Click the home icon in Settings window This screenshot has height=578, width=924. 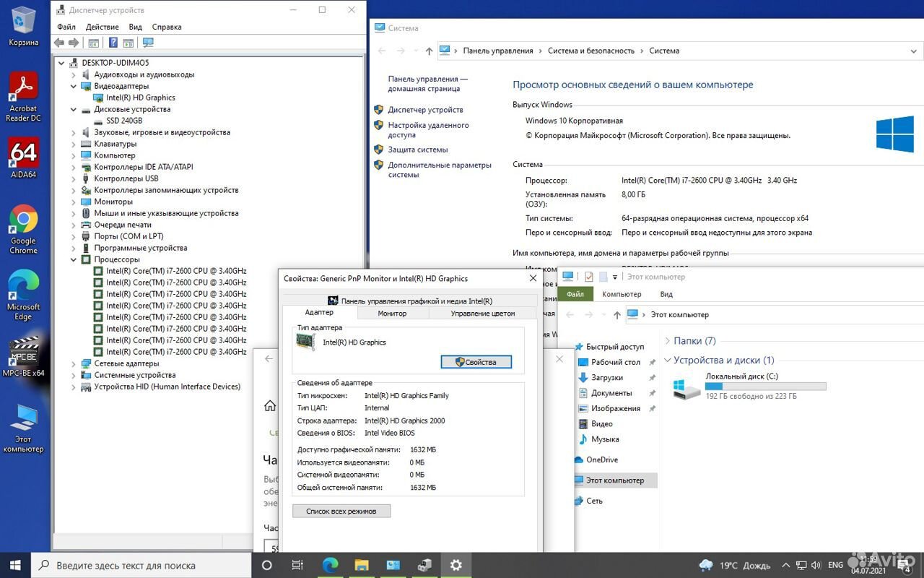coord(269,405)
